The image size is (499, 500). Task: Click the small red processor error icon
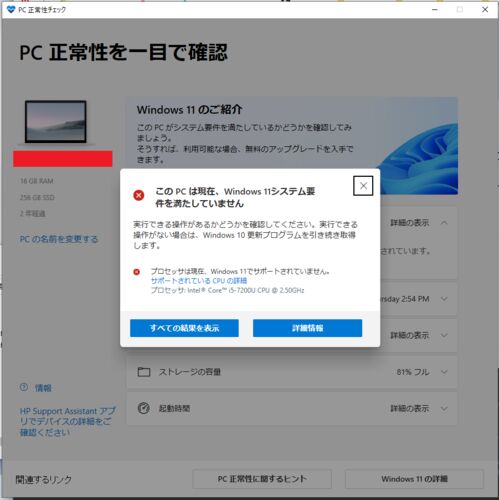tap(137, 272)
